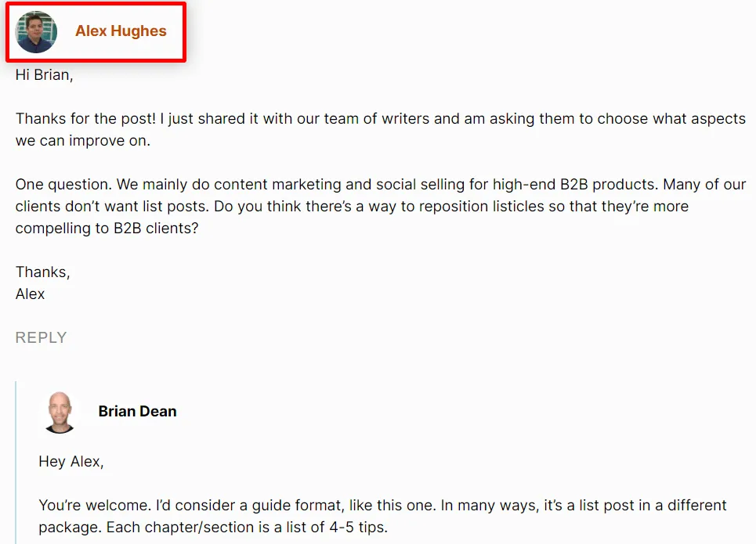Click the "Alex" signature below Thanks
This screenshot has width=756, height=544.
pos(31,294)
